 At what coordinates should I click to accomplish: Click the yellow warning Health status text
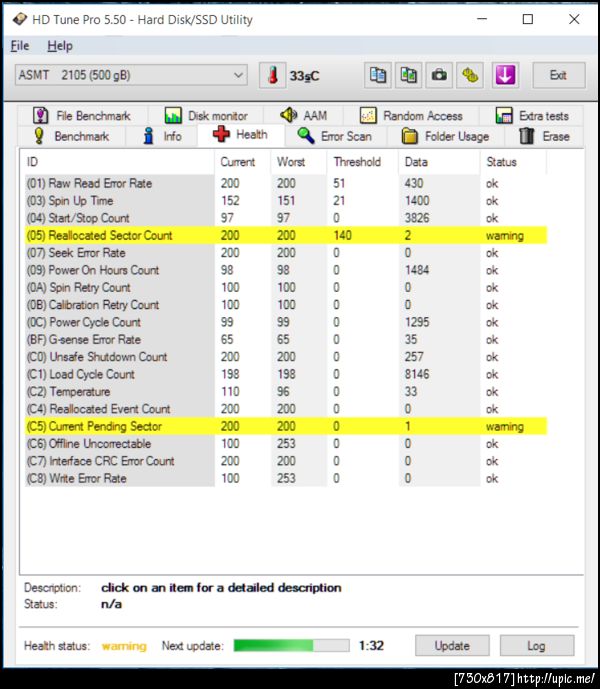click(124, 646)
